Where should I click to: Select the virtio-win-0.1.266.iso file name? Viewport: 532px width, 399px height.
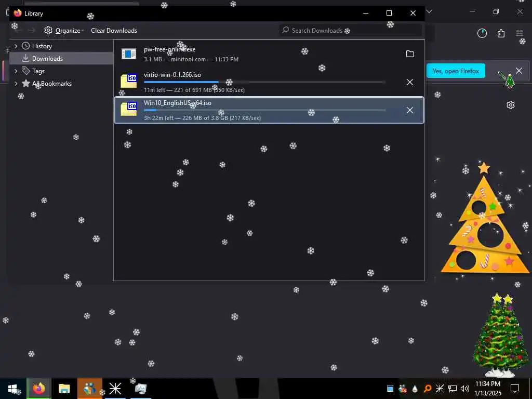[x=172, y=75]
